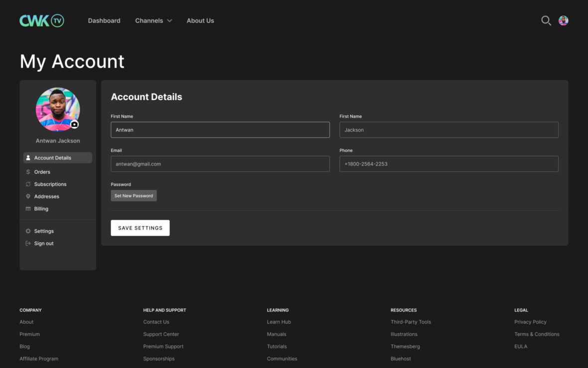Open the About Us navigation item
The width and height of the screenshot is (588, 368).
click(200, 20)
